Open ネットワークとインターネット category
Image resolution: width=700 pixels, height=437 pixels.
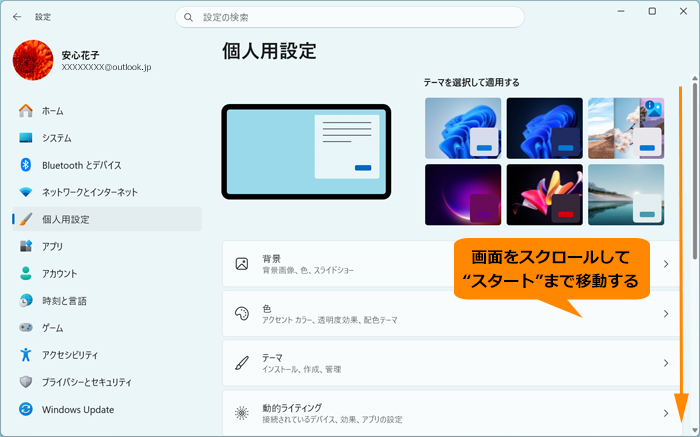point(107,192)
